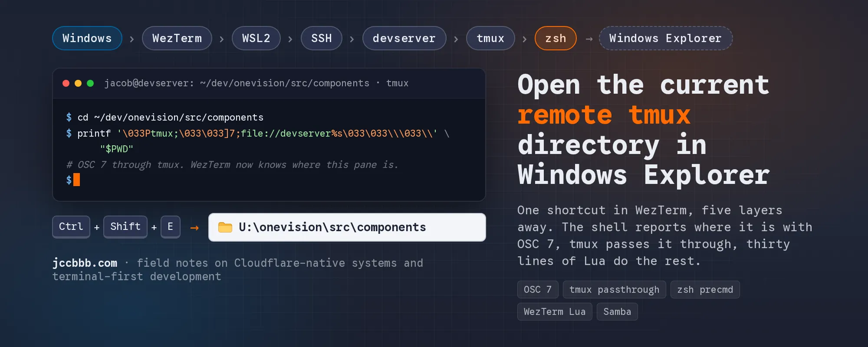The width and height of the screenshot is (868, 347).
Task: Select the zsh precmd tag
Action: (705, 289)
